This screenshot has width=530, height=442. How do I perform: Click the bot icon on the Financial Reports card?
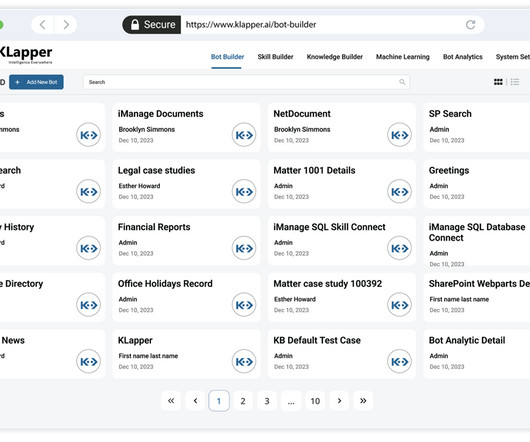point(244,248)
